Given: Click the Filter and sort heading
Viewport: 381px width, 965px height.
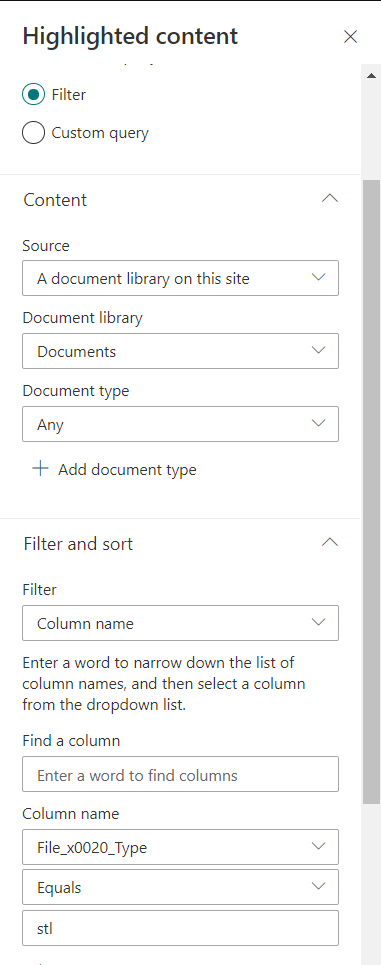Looking at the screenshot, I should pyautogui.click(x=78, y=544).
